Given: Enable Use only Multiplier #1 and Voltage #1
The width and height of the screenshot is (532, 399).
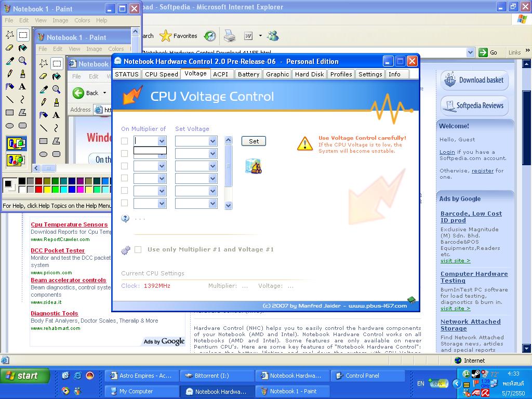Looking at the screenshot, I should [138, 250].
